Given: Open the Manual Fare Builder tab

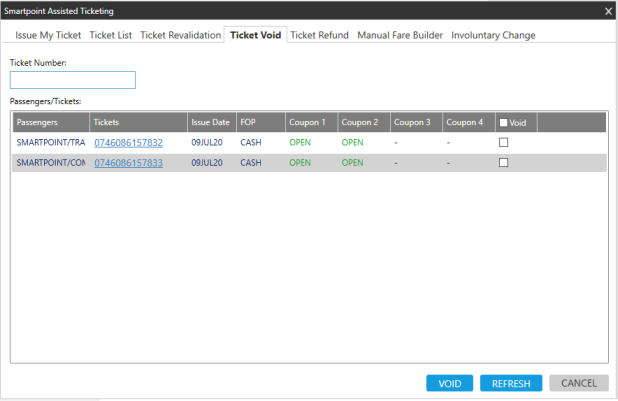Looking at the screenshot, I should (x=400, y=35).
